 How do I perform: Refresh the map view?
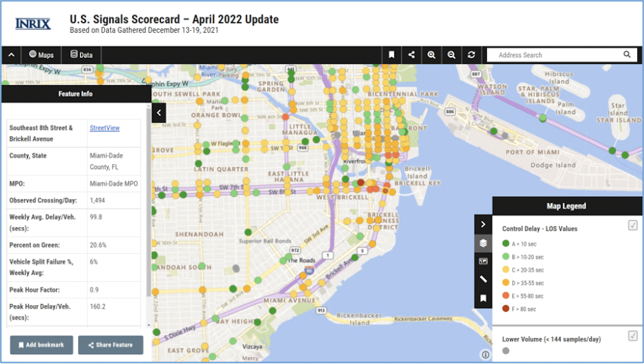(x=471, y=55)
